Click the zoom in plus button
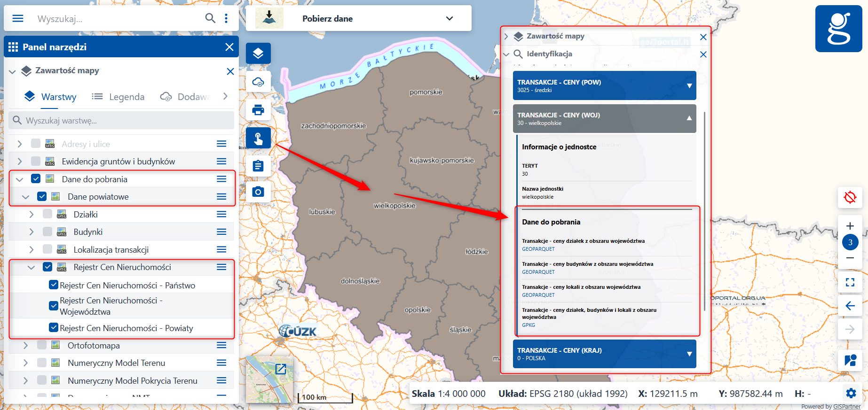This screenshot has height=410, width=868. pyautogui.click(x=850, y=226)
